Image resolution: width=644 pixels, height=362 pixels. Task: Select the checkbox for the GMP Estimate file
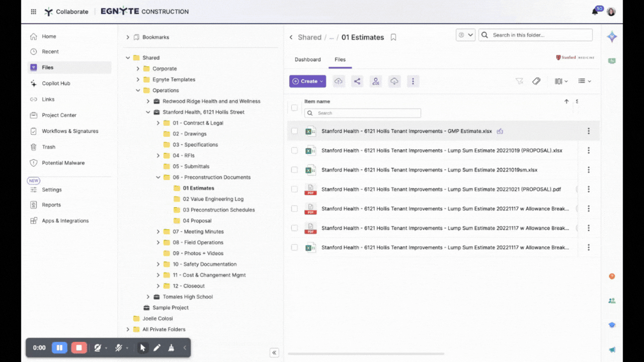(x=294, y=131)
